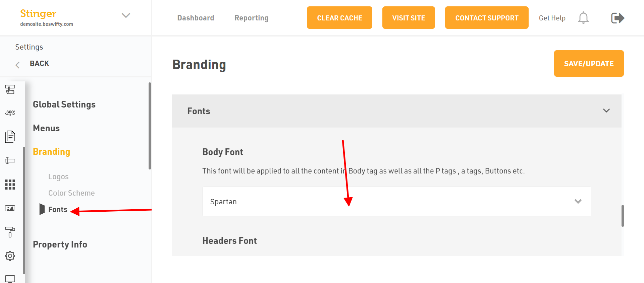644x283 pixels.
Task: Open the settings gear sidebar icon
Action: [x=10, y=256]
